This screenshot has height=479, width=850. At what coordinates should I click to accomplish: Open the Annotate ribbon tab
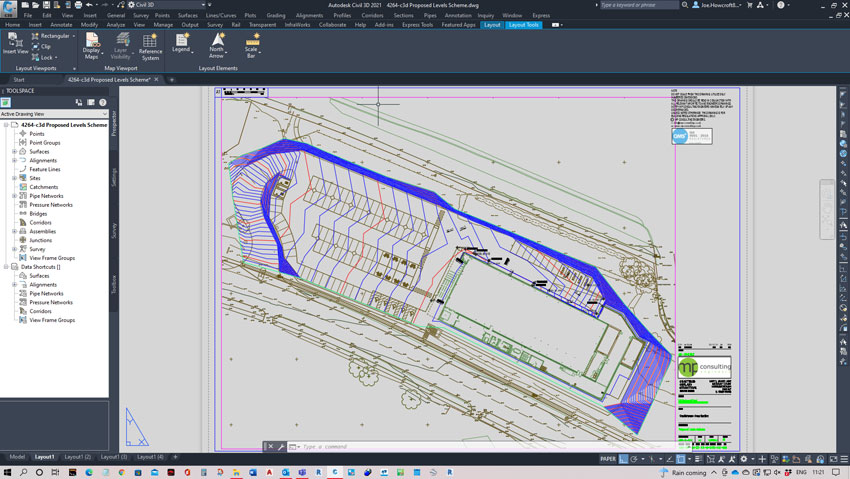click(62, 24)
